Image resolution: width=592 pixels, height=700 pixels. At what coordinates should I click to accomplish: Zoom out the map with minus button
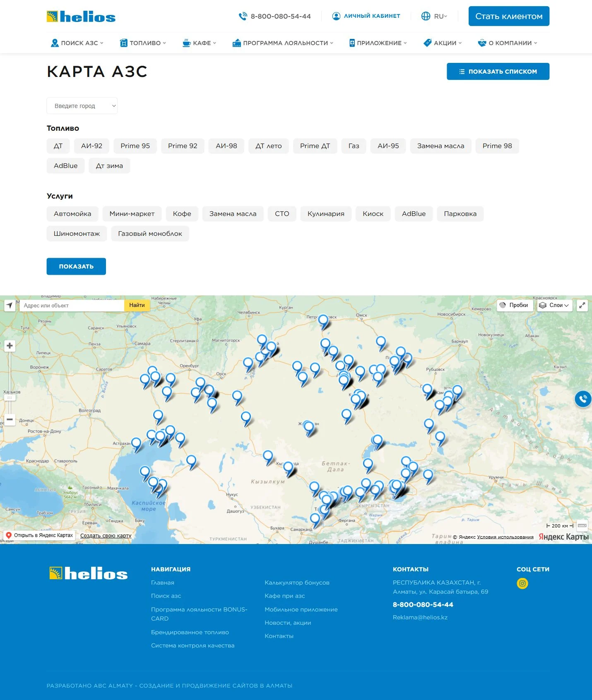10,419
